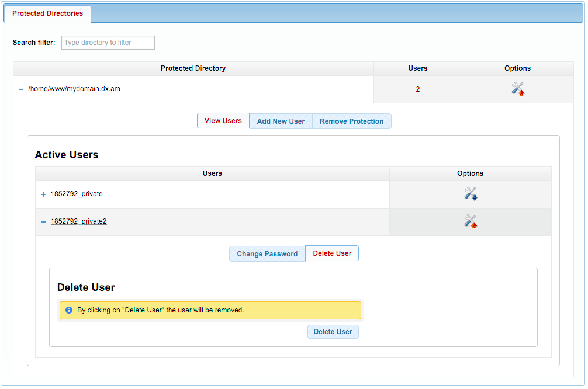The width and height of the screenshot is (588, 389).
Task: Click the Protected Directory column header
Action: tap(193, 68)
